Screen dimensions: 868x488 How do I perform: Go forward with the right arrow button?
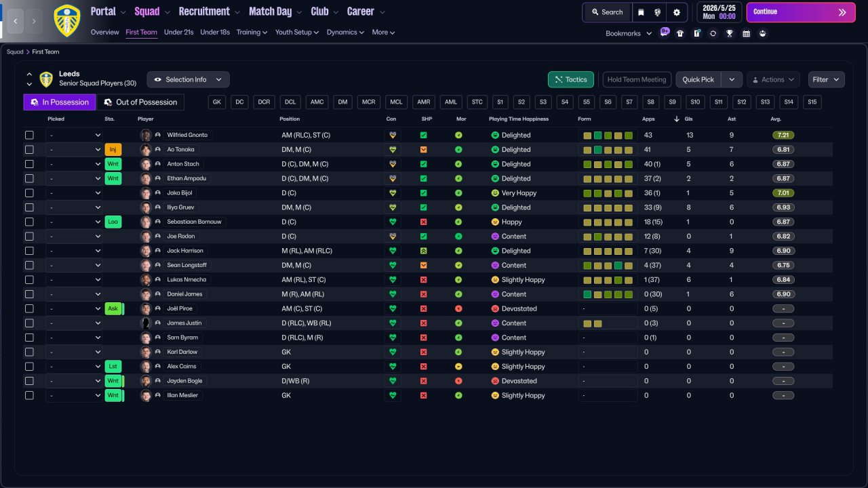click(x=34, y=21)
